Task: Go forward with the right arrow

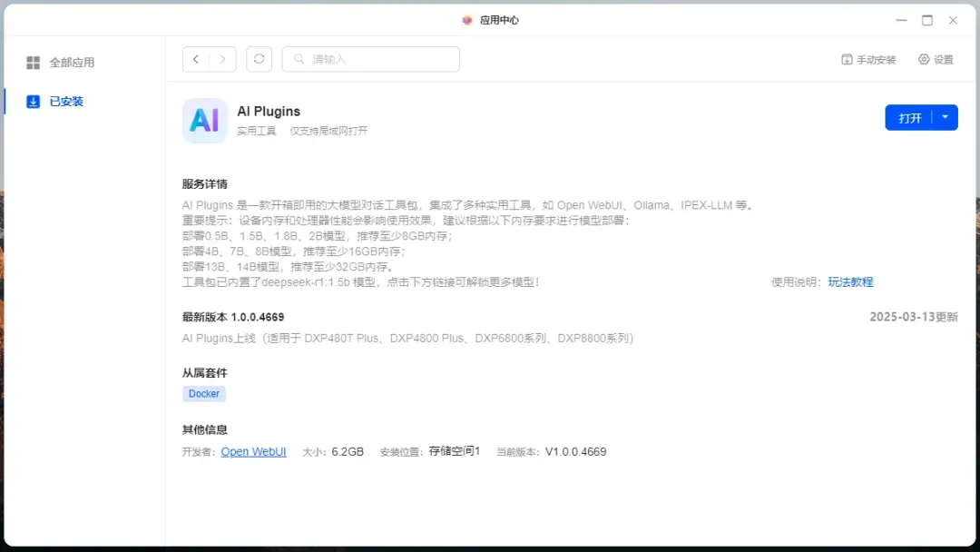Action: [222, 59]
